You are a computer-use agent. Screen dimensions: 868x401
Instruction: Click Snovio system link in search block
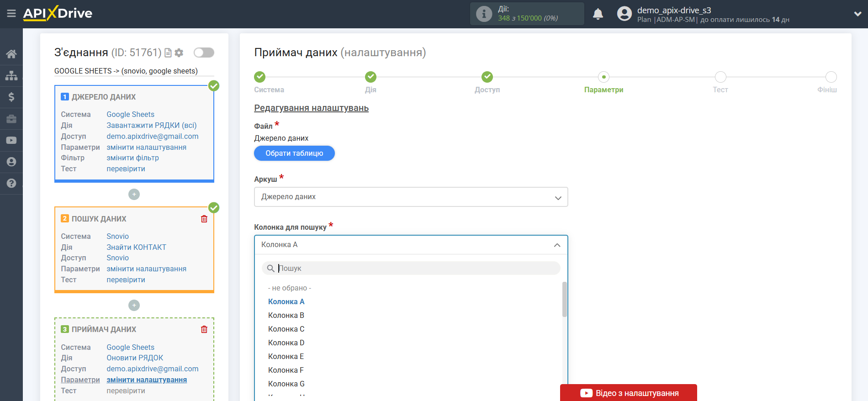coord(117,237)
